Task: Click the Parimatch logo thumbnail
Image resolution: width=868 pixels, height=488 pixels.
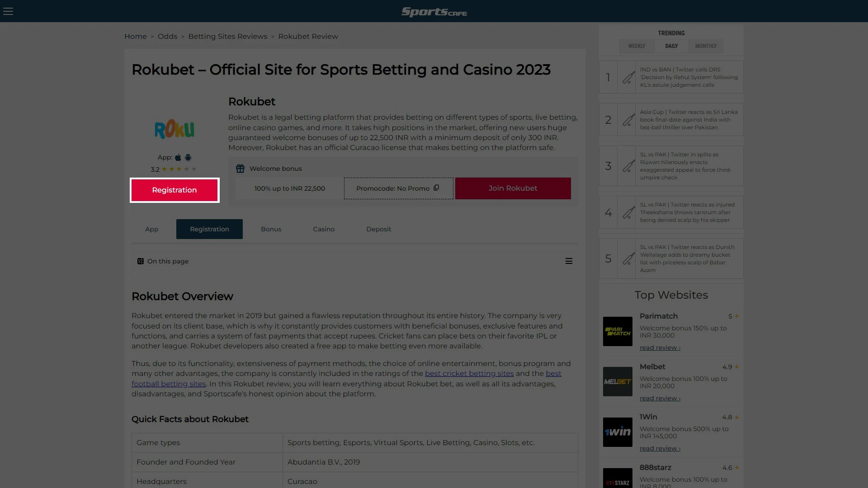Action: tap(618, 332)
